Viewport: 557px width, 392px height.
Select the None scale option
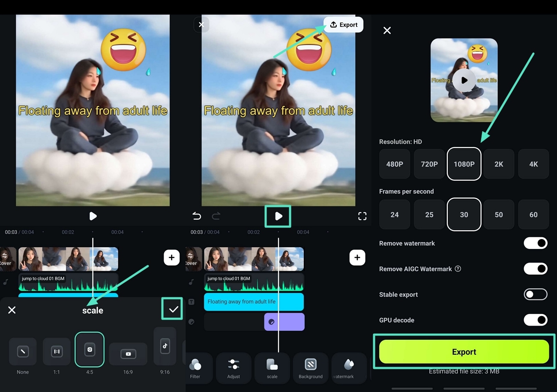pos(23,352)
